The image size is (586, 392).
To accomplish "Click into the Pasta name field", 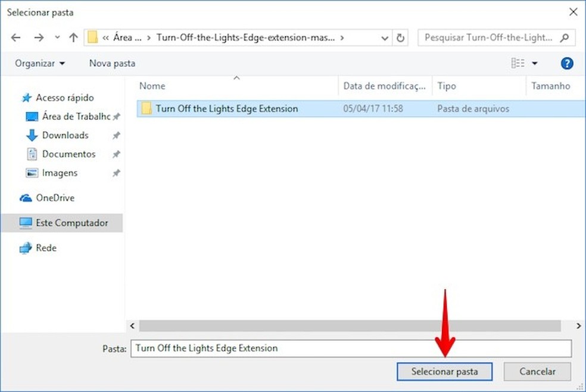I will [351, 349].
